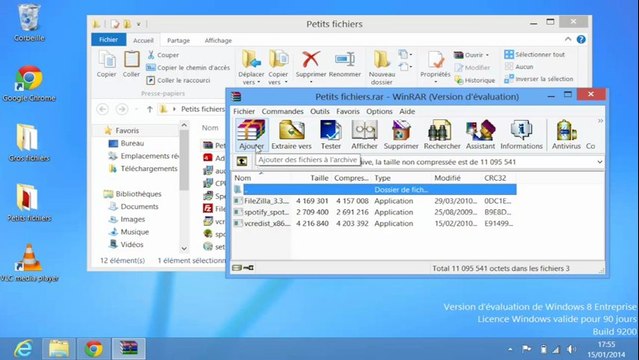The image size is (639, 360).
Task: Select Musique library in navigation pane
Action: pos(129,232)
